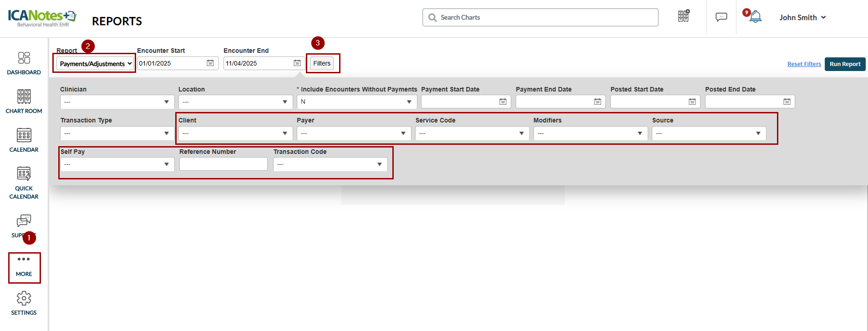Open the Transaction Code dropdown

coord(330,164)
